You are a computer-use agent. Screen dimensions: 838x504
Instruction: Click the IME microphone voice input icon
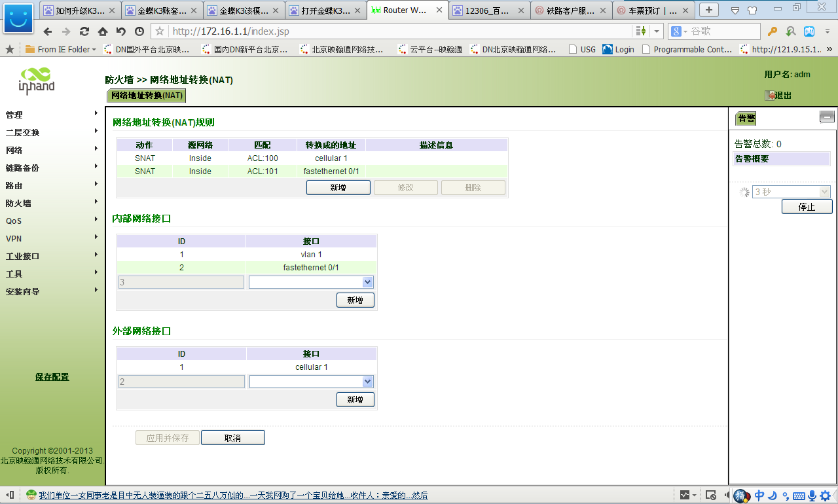coord(812,495)
